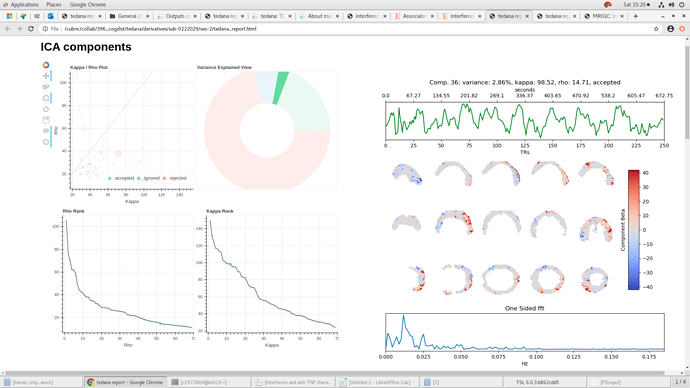This screenshot has width=690, height=388.
Task: Close the Outputs tab
Action: coord(195,16)
